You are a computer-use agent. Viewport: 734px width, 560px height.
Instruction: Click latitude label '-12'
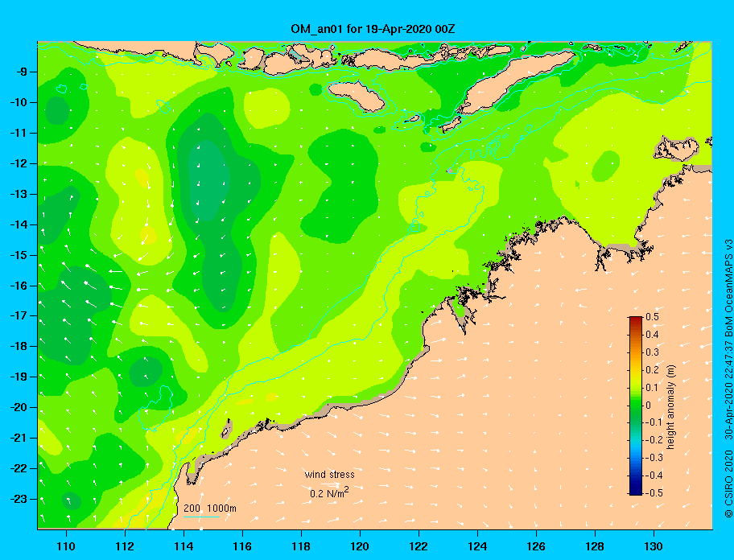19,163
